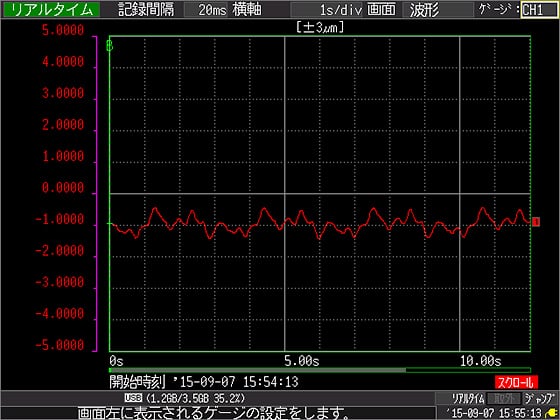Select the green リアルタイム mode indicator
Viewport: 560px width, 420px height.
[51, 10]
